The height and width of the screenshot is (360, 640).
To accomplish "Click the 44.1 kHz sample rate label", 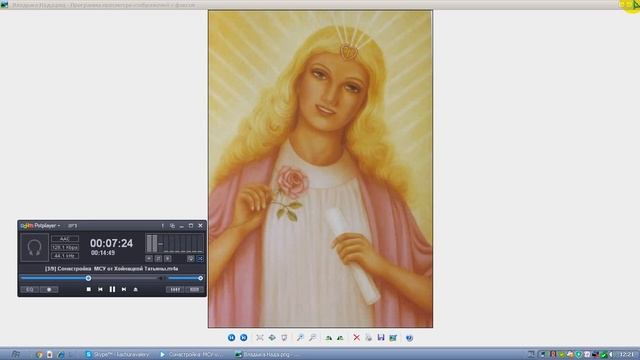I will click(65, 256).
